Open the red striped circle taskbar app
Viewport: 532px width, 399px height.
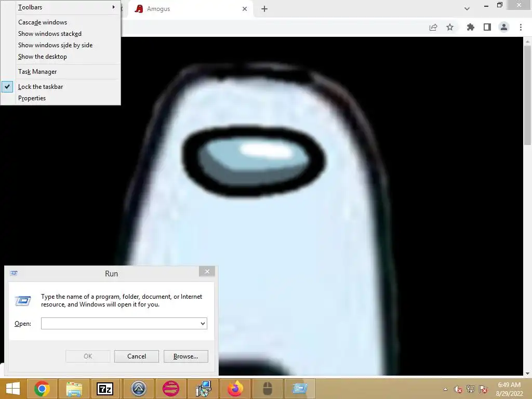point(170,389)
